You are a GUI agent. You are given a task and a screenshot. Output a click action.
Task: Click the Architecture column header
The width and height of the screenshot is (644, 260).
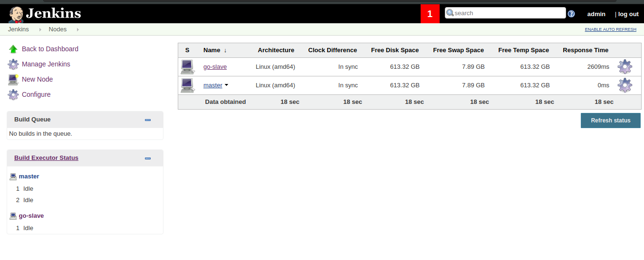point(276,50)
